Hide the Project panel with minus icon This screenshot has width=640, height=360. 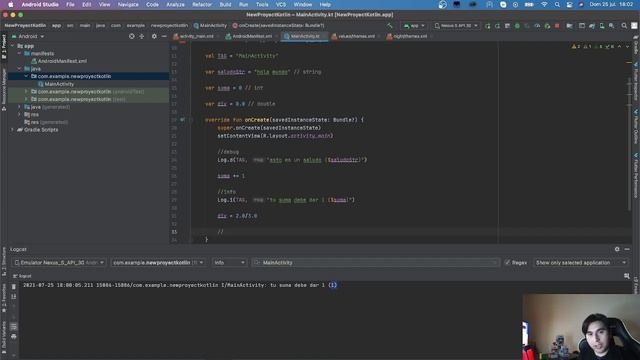pos(164,36)
